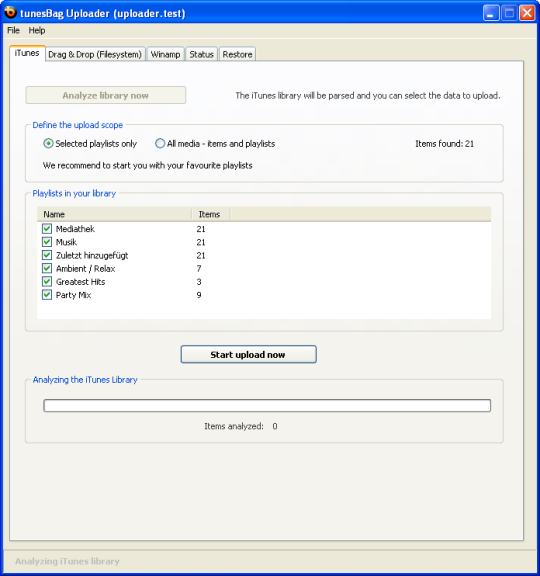The height and width of the screenshot is (576, 540).
Task: Select the Zuletzt hinzugefügt playlist name
Action: click(92, 255)
